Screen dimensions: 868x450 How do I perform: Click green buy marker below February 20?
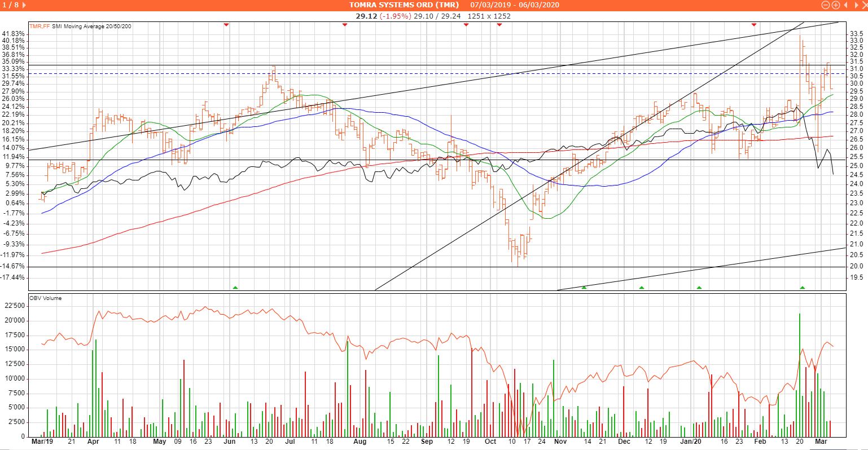(803, 288)
